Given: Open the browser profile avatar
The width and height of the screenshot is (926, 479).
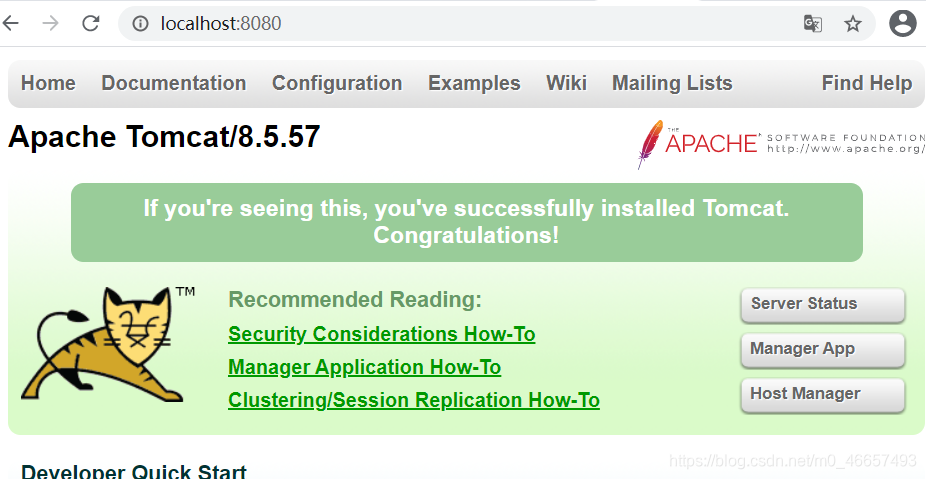Looking at the screenshot, I should pyautogui.click(x=902, y=24).
